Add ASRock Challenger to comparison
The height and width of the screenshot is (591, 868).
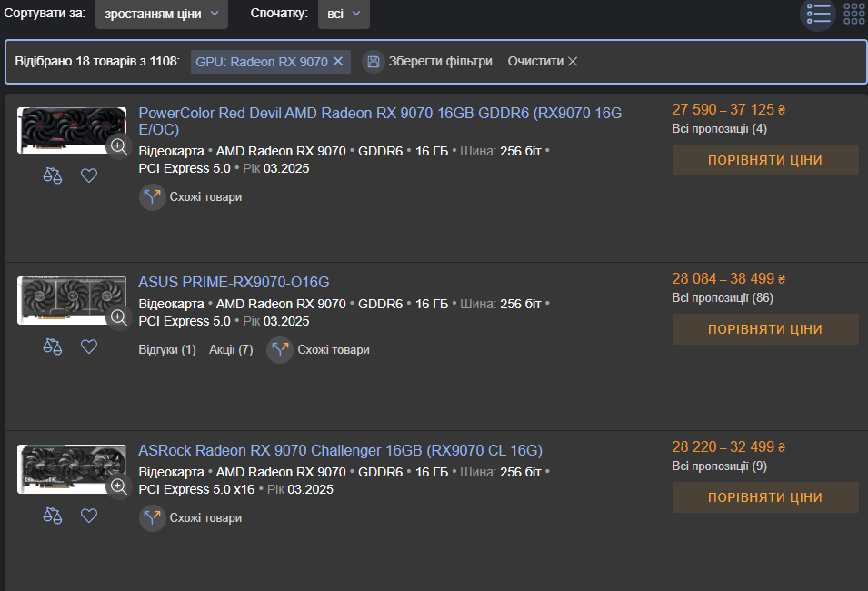(x=53, y=516)
